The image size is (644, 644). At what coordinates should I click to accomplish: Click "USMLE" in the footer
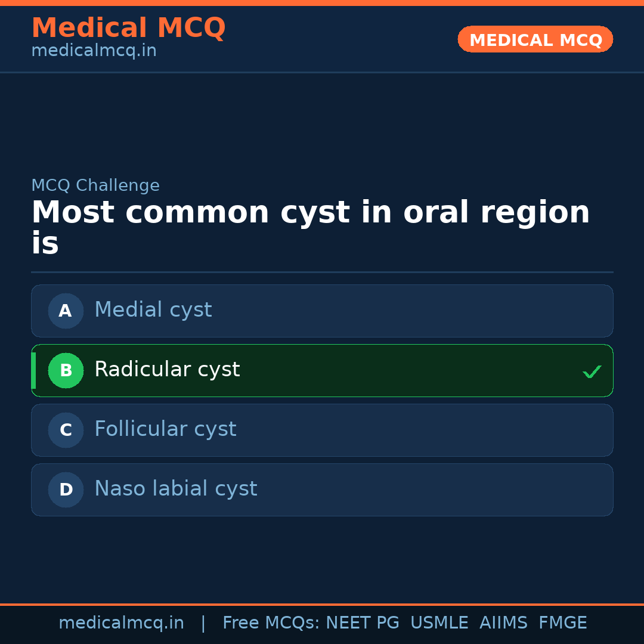click(439, 623)
